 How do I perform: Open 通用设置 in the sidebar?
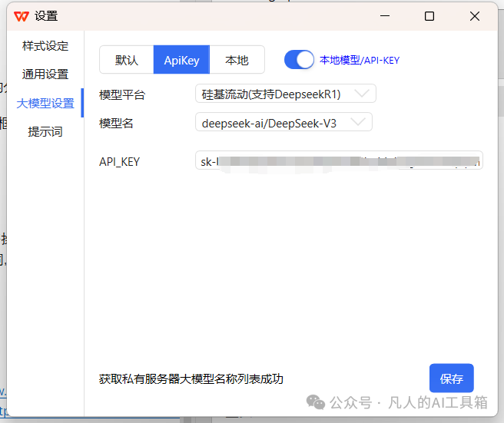pyautogui.click(x=45, y=74)
